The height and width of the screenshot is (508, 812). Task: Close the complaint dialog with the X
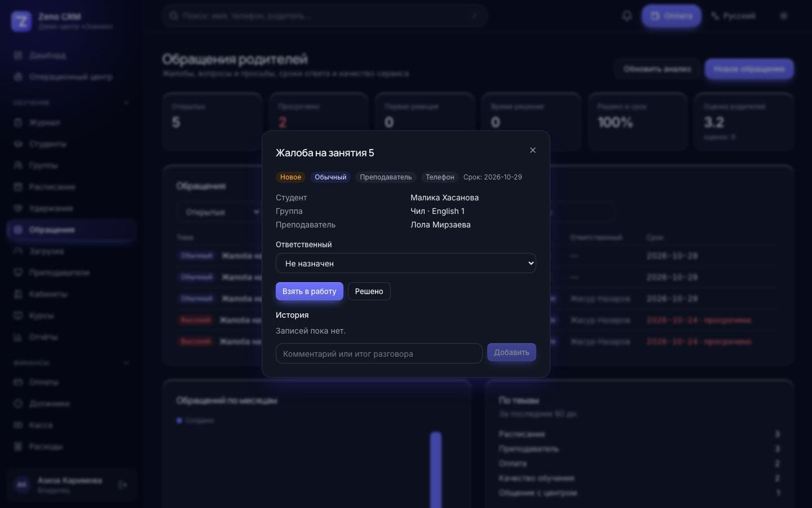(533, 150)
